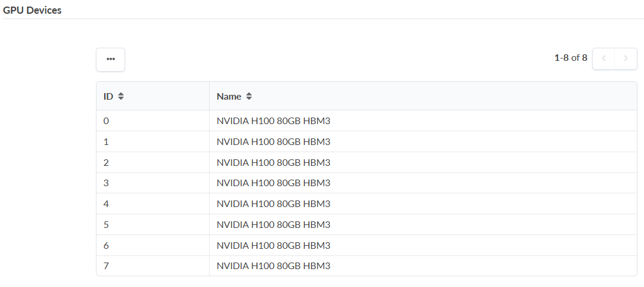Click the ID cell showing 6

tap(107, 245)
